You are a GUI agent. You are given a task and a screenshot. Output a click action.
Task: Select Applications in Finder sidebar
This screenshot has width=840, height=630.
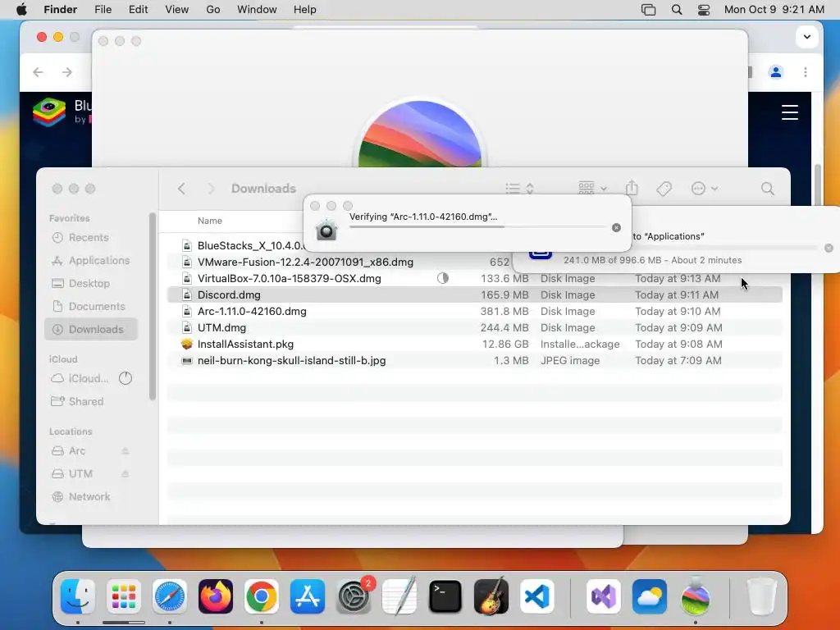click(91, 260)
